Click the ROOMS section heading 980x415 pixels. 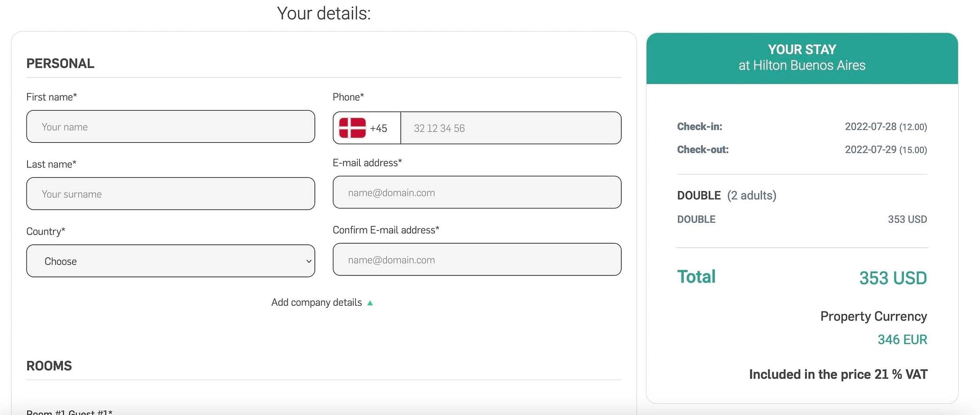click(49, 366)
